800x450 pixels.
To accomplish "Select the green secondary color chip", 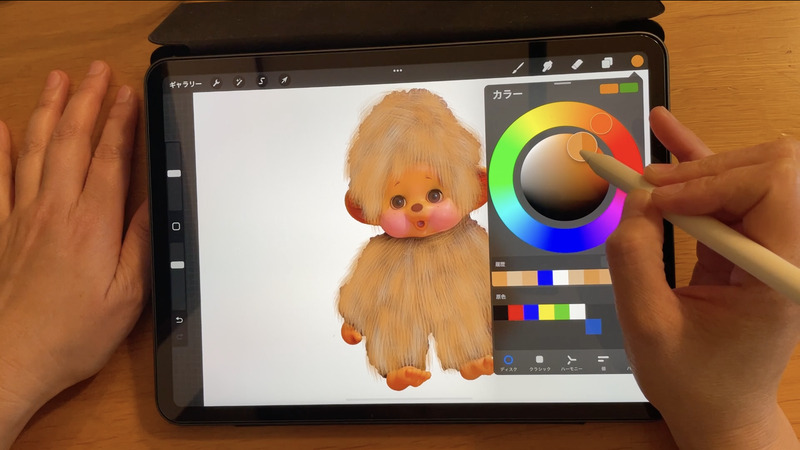I will tap(629, 88).
